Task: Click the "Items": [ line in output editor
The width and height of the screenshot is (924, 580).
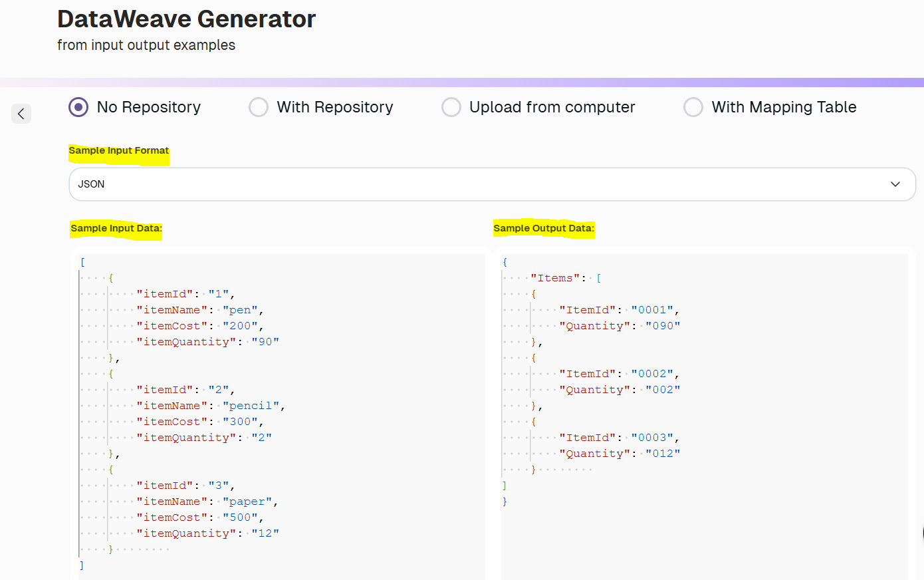Action: click(566, 278)
